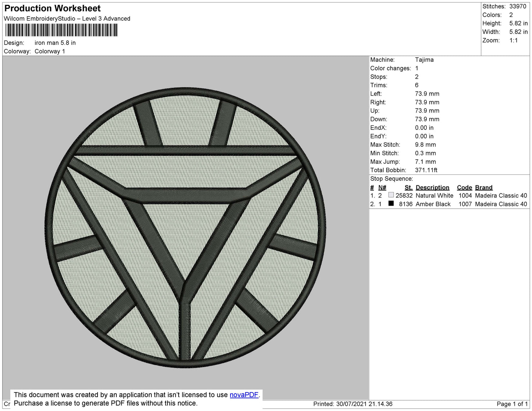This screenshot has width=532, height=411.
Task: Click the 'Color changes:' label
Action: [391, 68]
